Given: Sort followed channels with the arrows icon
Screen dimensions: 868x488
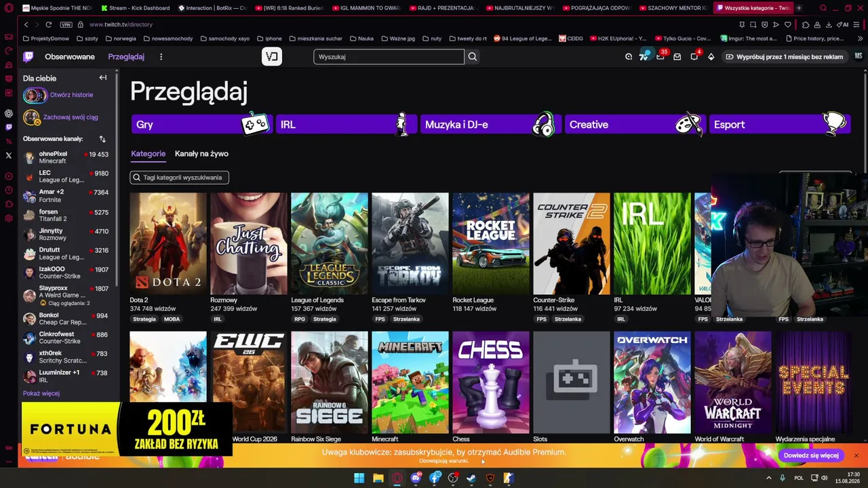Looking at the screenshot, I should (x=102, y=139).
